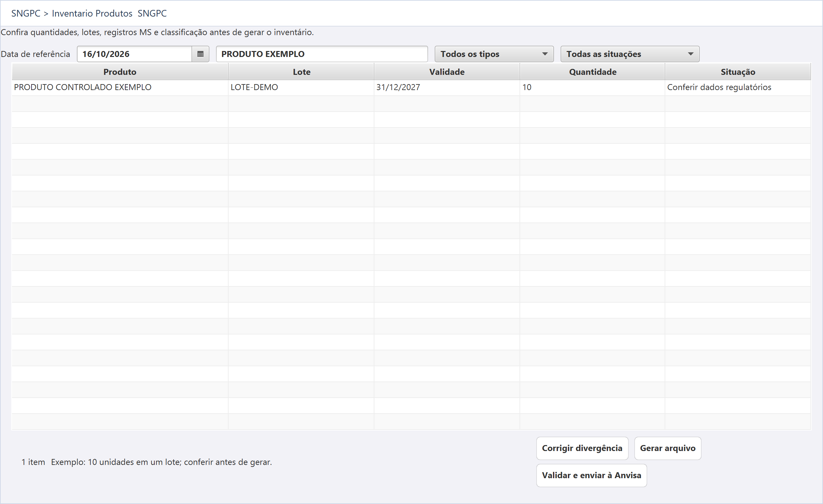Sort by the Produto column header
The height and width of the screenshot is (504, 823).
(120, 72)
